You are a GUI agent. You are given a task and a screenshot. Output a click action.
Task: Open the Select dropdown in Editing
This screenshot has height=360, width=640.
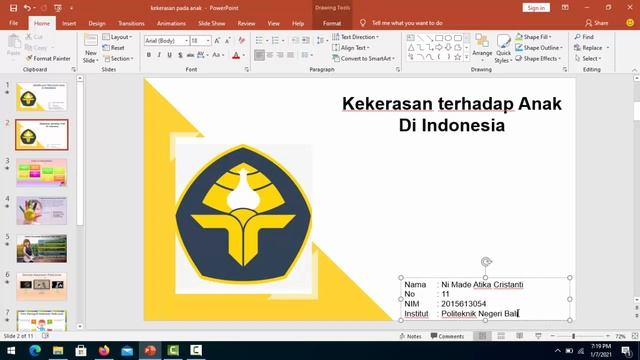tap(588, 58)
